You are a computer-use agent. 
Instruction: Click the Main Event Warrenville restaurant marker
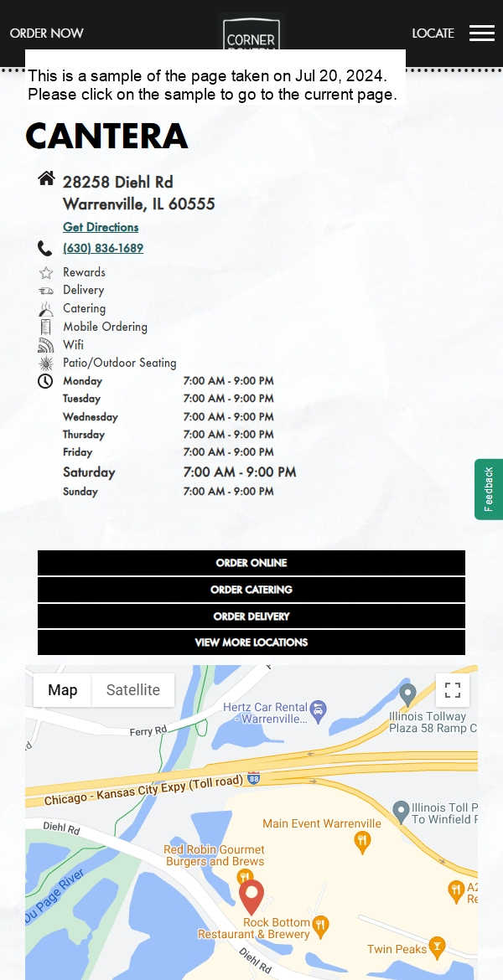pos(362,841)
